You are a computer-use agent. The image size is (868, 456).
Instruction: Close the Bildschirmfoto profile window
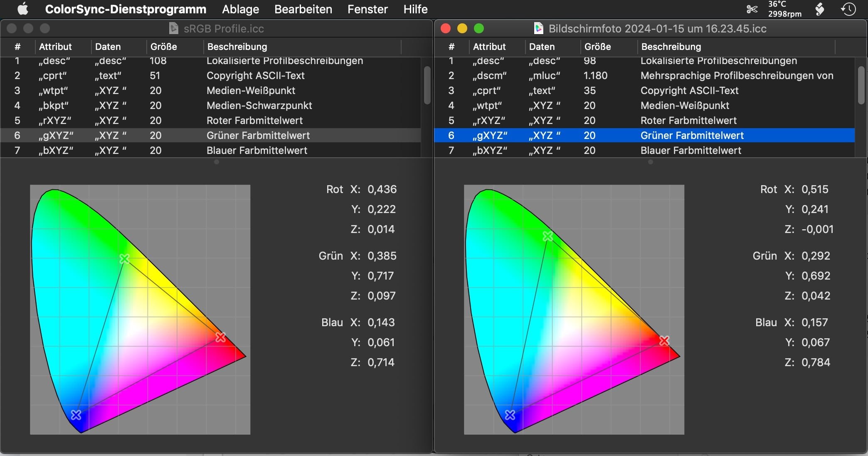pyautogui.click(x=446, y=28)
